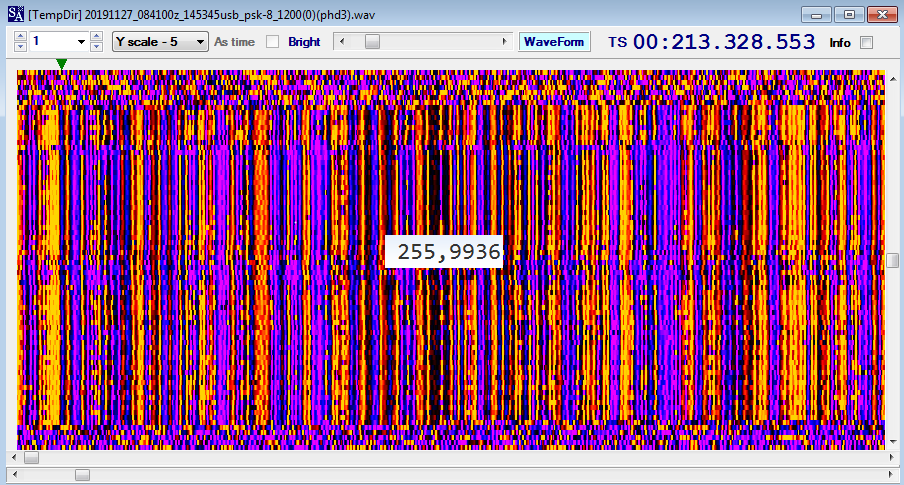Viewport: 904px width, 485px height.
Task: Click the Bright slider's right arrow
Action: coord(504,42)
